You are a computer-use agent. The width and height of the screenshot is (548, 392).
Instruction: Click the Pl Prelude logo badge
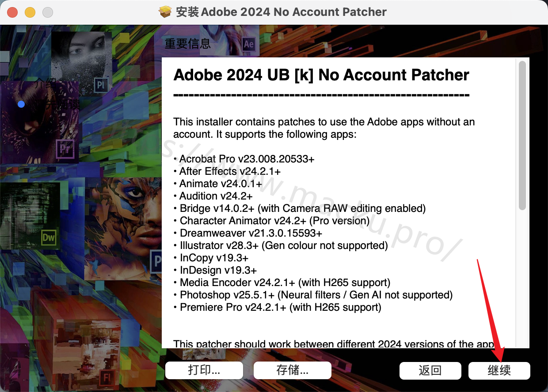(101, 85)
